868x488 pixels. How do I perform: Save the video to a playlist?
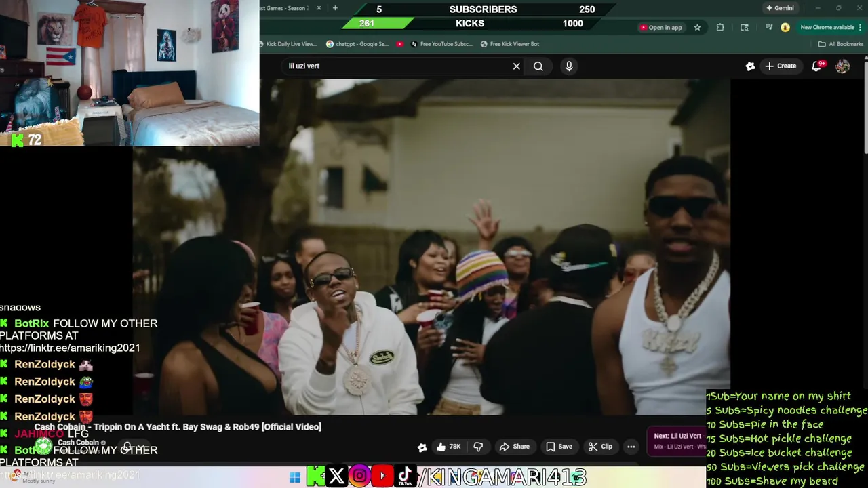pos(559,447)
